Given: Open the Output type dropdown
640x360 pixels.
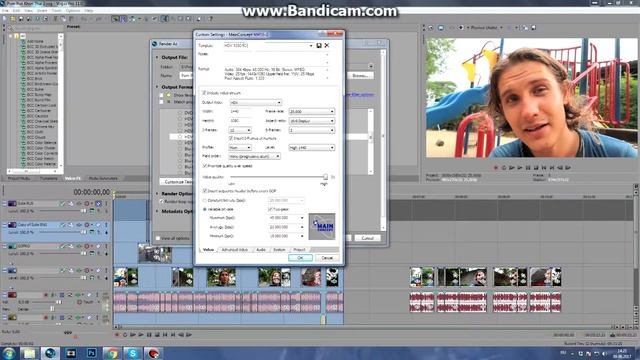Looking at the screenshot, I should (256, 102).
